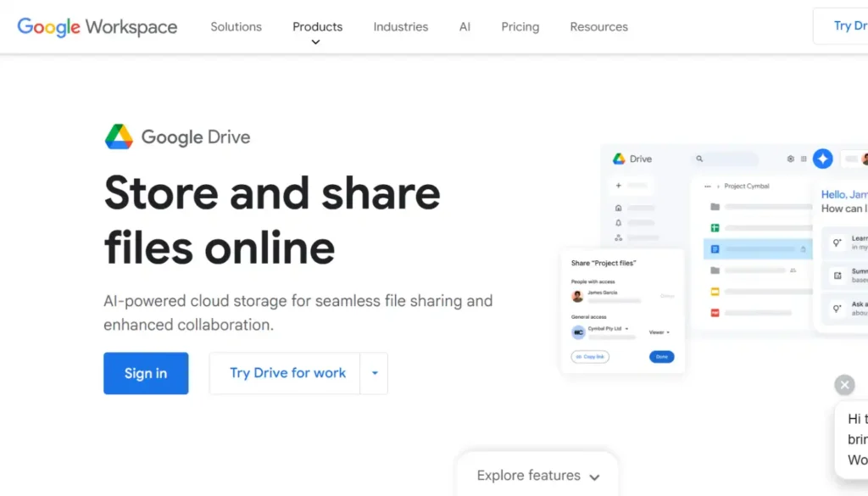Go to the Pricing page

(x=520, y=26)
